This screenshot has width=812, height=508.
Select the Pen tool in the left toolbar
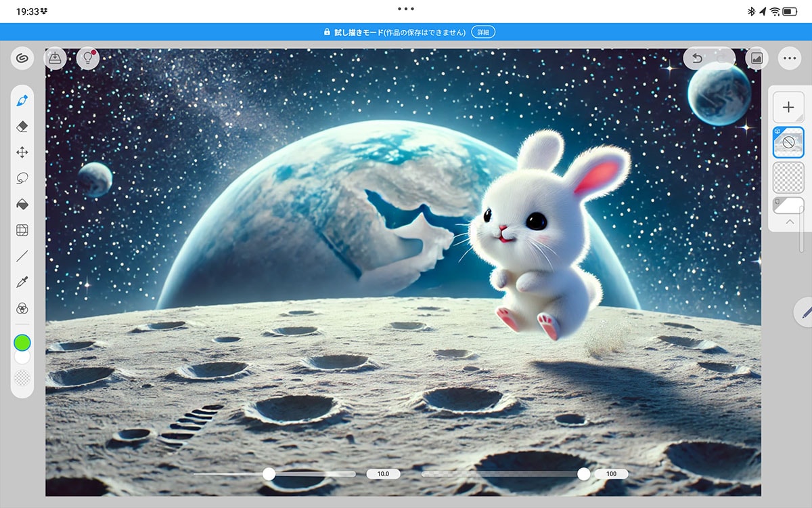(21, 99)
